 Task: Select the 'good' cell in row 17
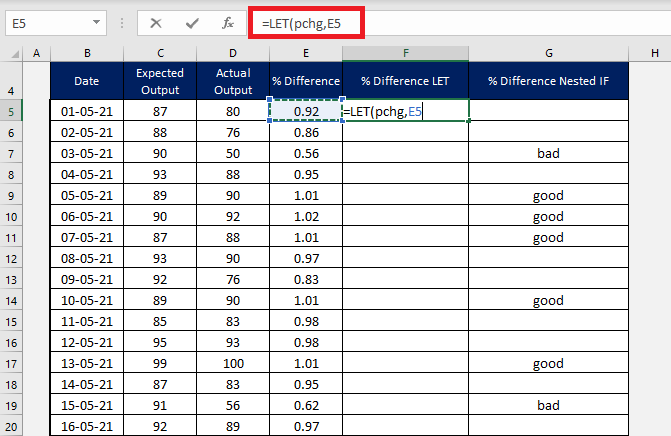(x=549, y=363)
